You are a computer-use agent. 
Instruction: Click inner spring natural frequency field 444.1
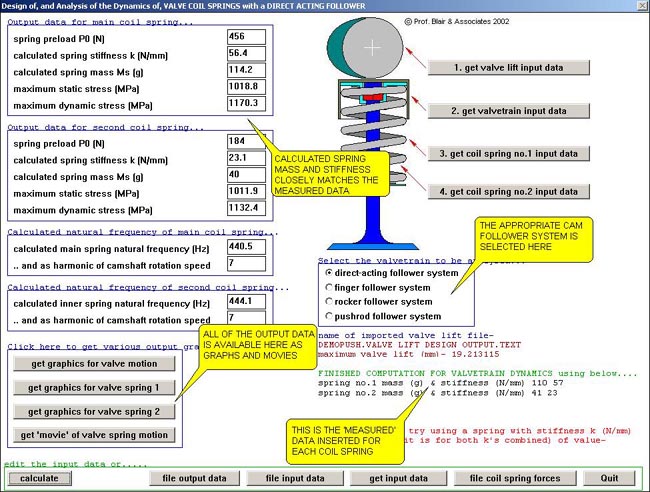[246, 301]
